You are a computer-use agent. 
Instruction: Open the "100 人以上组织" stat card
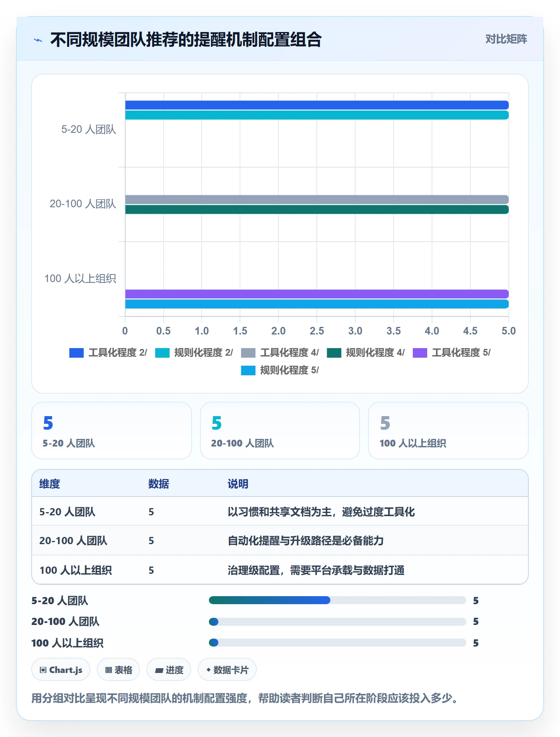(448, 431)
